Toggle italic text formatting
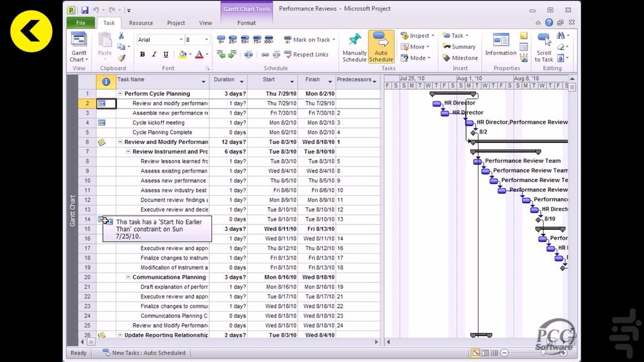The image size is (644, 362). coord(154,54)
